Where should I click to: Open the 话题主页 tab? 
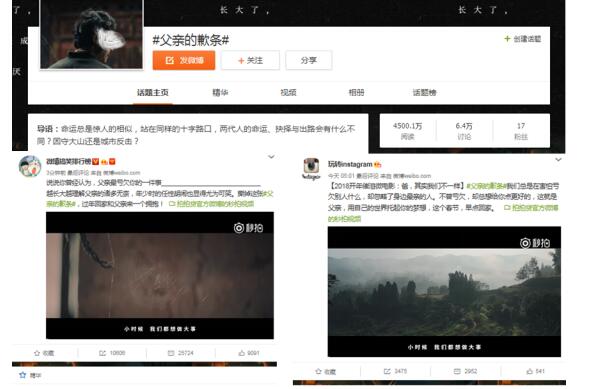153,93
